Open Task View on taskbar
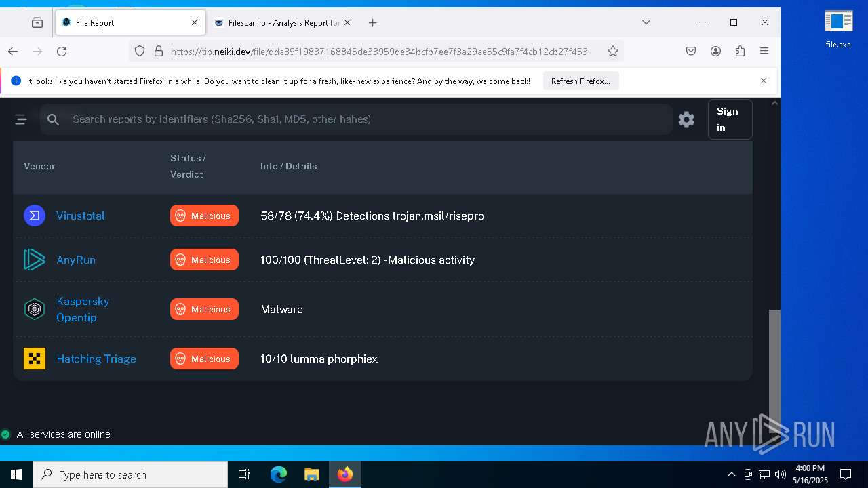868x488 pixels. tap(244, 474)
